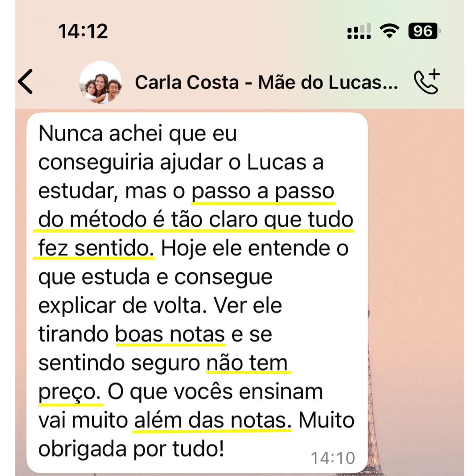Tap the sentence "Hoje ele entende o"
The height and width of the screenshot is (476, 476).
point(255,248)
